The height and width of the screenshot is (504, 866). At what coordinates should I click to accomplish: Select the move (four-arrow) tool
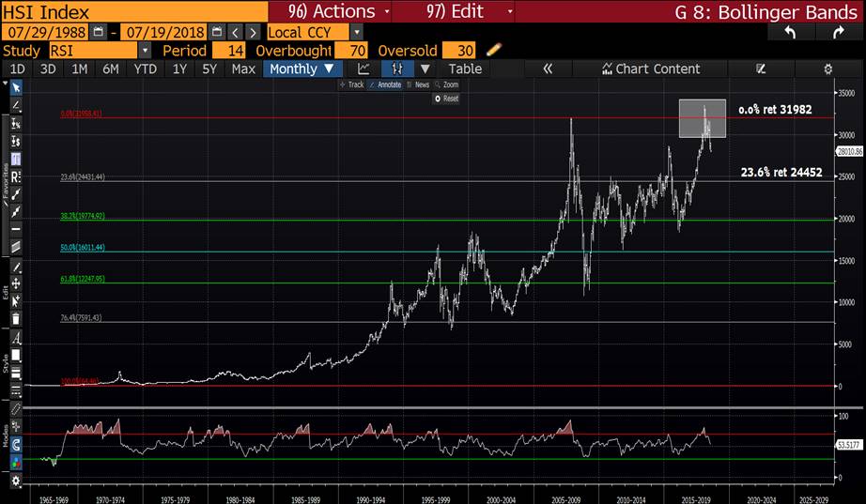pos(16,283)
